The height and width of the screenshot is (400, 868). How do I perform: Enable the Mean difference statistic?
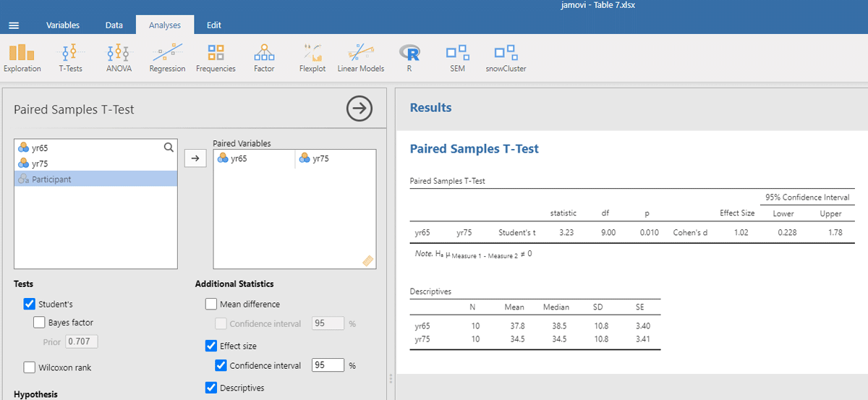pyautogui.click(x=211, y=305)
